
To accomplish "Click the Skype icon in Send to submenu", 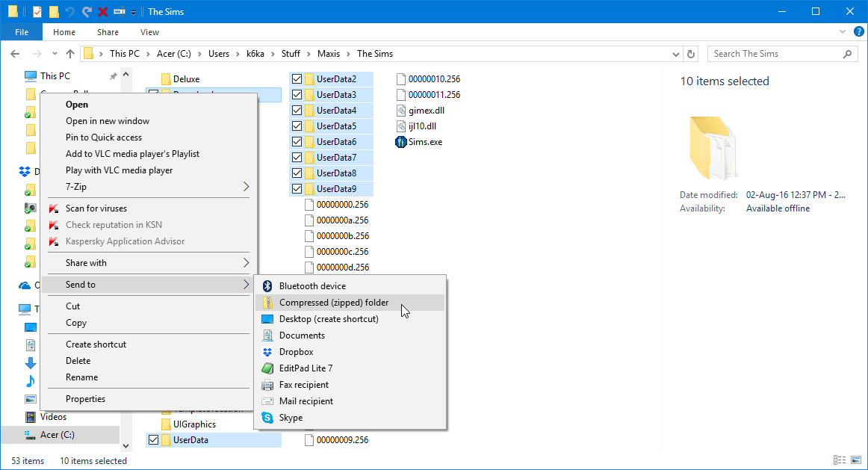I will (267, 418).
